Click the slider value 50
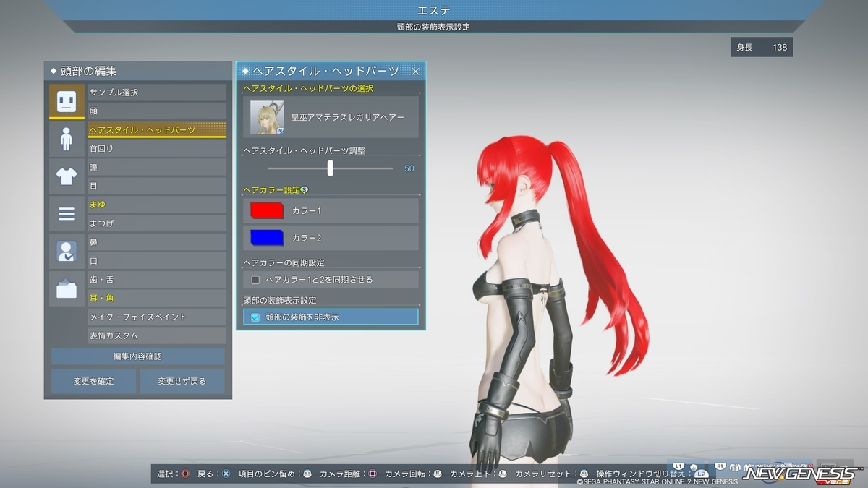 pyautogui.click(x=409, y=168)
